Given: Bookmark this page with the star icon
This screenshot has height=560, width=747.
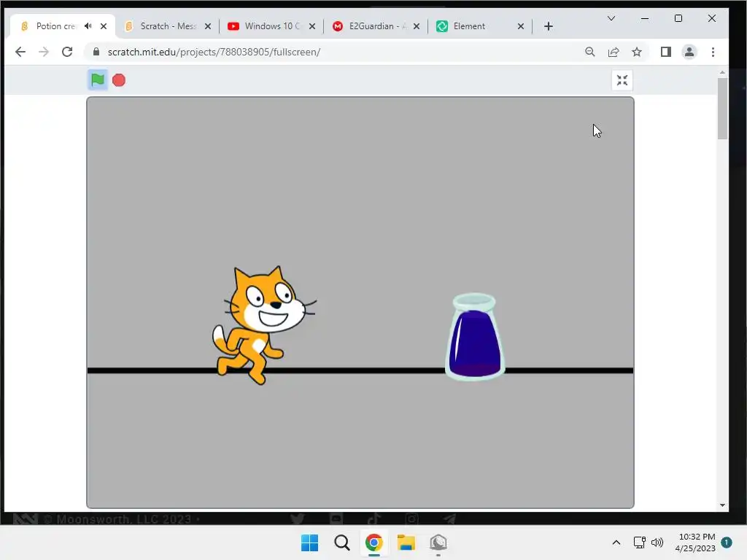Looking at the screenshot, I should (637, 52).
